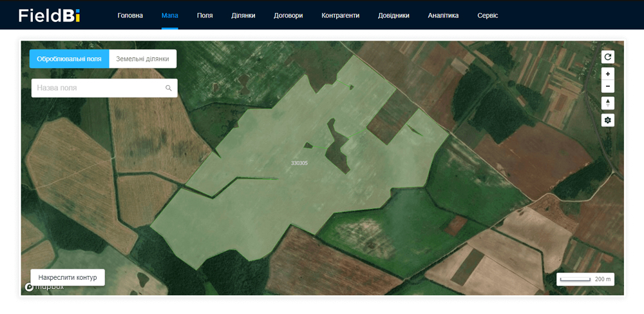Open the Ділянки section
The width and height of the screenshot is (644, 314).
pos(243,15)
